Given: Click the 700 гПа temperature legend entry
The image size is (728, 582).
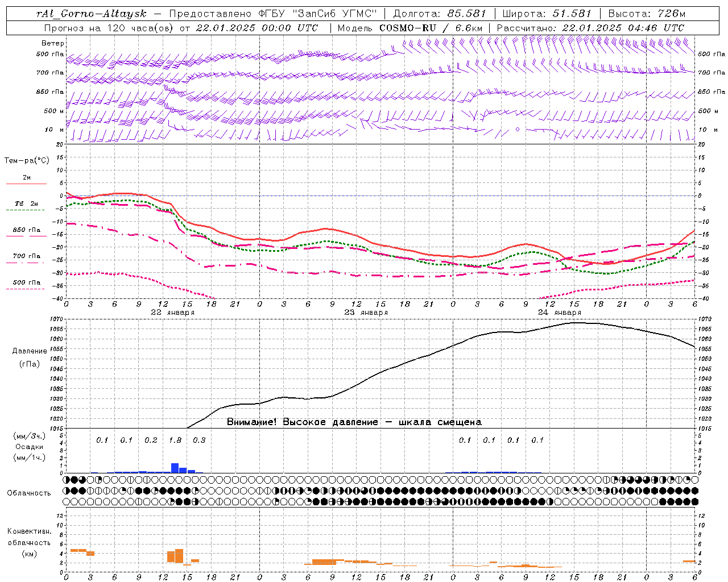Looking at the screenshot, I should click(x=27, y=256).
